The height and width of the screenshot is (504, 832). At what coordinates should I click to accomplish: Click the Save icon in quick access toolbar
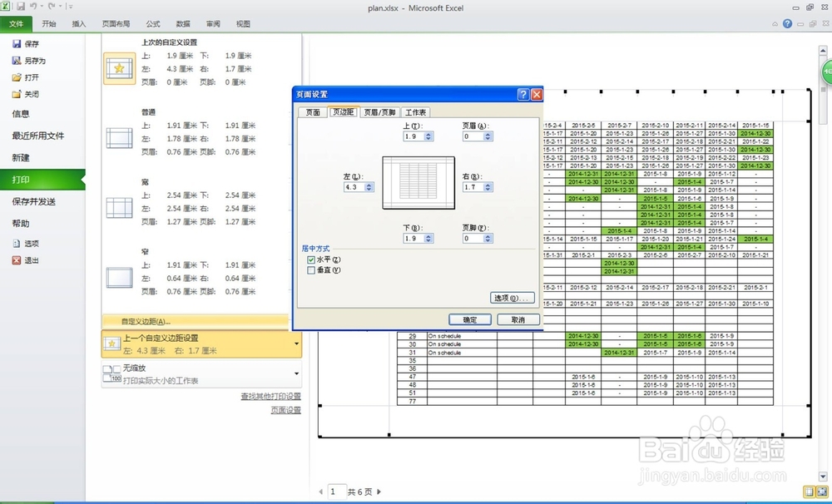(21, 7)
